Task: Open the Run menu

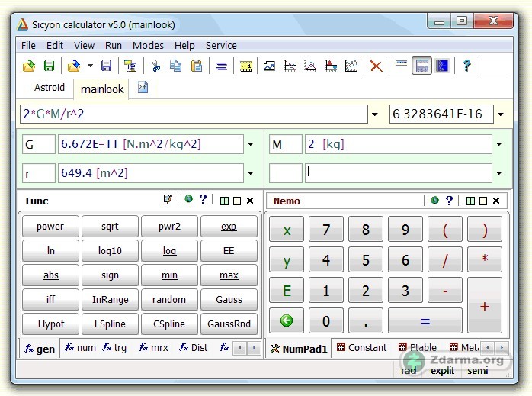Action: pyautogui.click(x=114, y=45)
